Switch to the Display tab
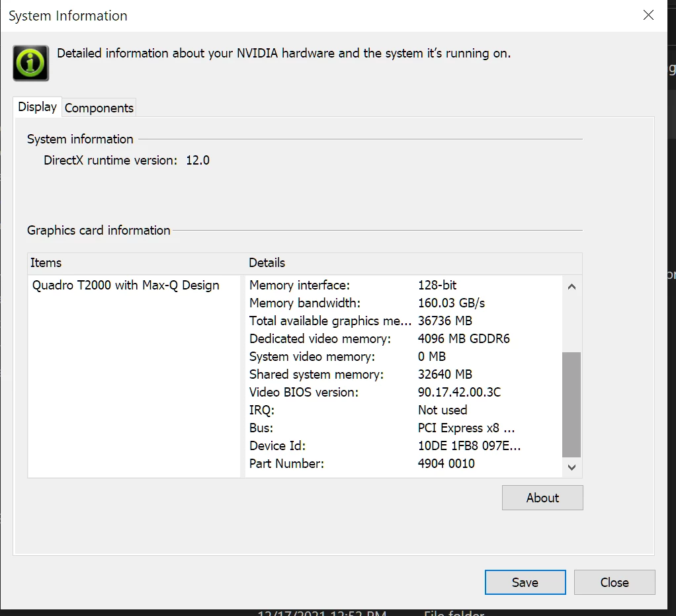This screenshot has width=676, height=616. point(38,107)
